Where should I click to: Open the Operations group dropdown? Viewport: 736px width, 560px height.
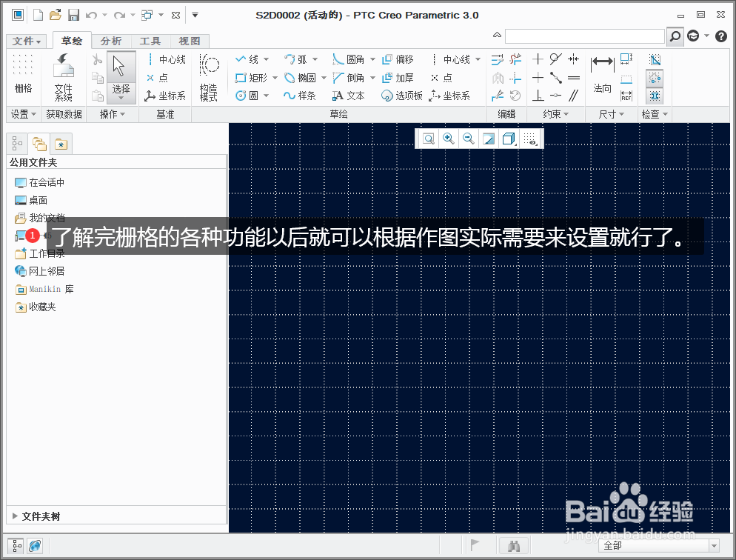(113, 114)
